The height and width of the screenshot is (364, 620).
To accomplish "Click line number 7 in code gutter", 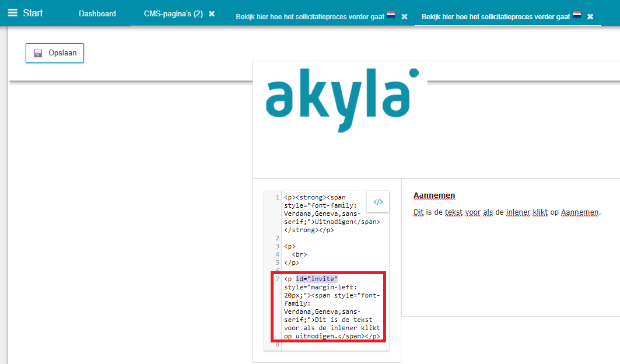I will click(x=277, y=279).
